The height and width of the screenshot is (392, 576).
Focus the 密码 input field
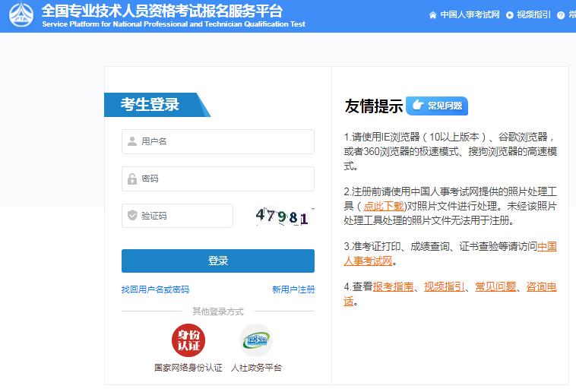tap(224, 179)
